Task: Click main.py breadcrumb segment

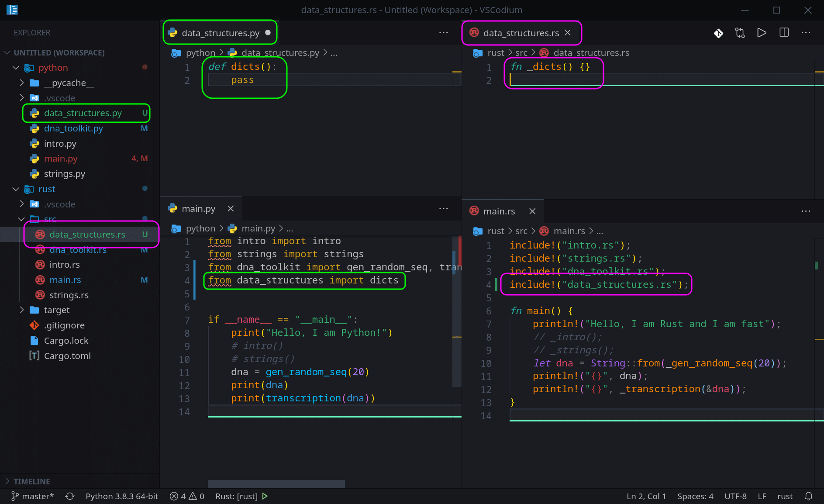Action: click(x=259, y=228)
